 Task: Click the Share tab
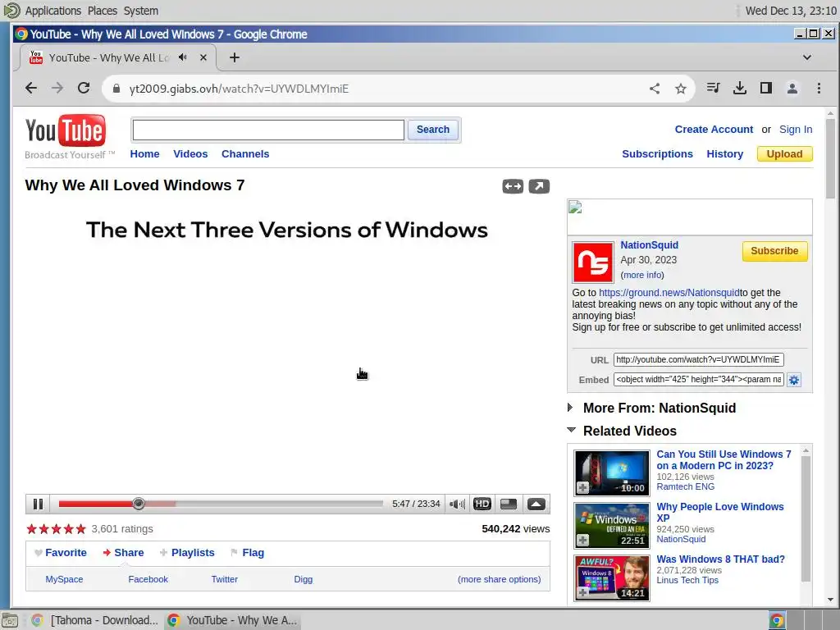click(123, 553)
